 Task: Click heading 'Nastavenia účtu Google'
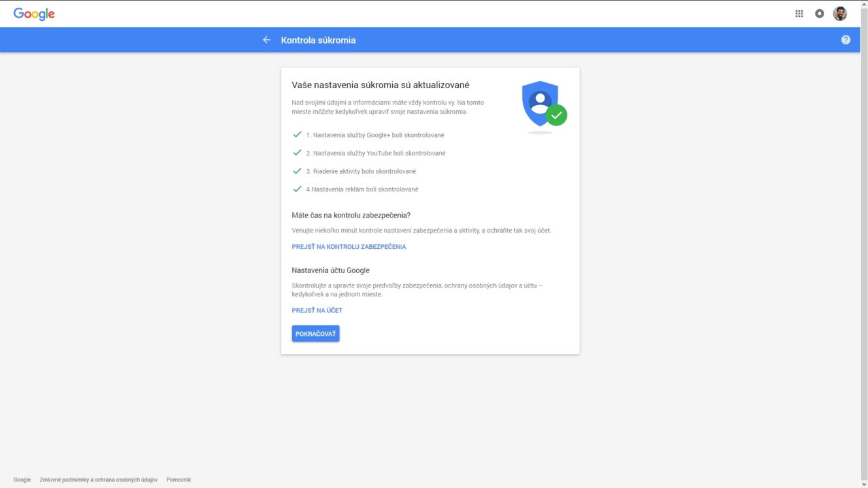(x=331, y=270)
